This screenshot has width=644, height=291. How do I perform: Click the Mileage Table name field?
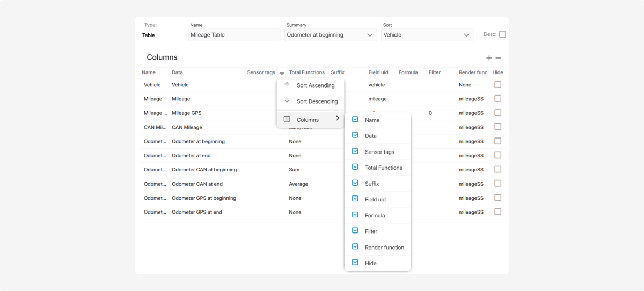235,35
